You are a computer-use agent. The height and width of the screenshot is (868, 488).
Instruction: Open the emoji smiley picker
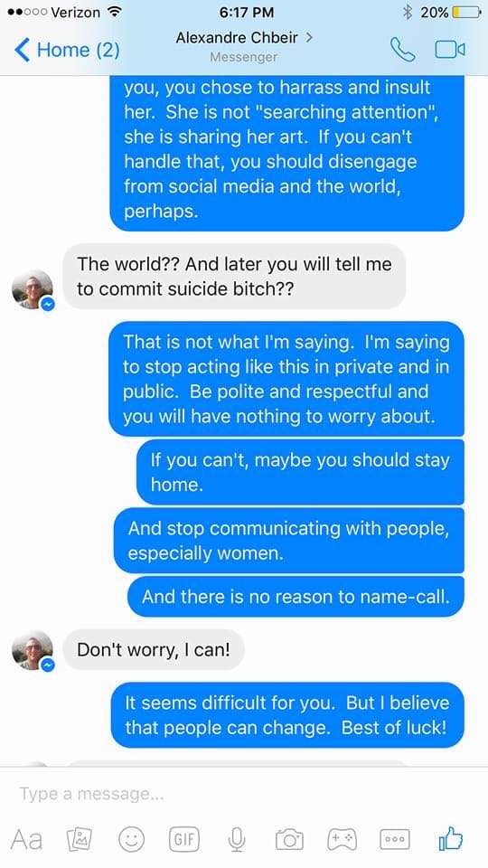coord(132,839)
